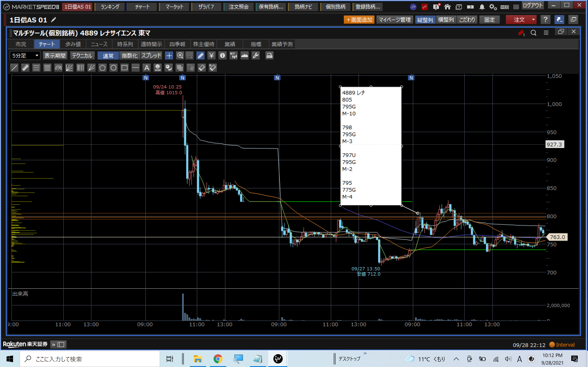Viewport: 588px width, 367px height.
Task: Switch chart scale to 指数化 mode
Action: click(129, 56)
